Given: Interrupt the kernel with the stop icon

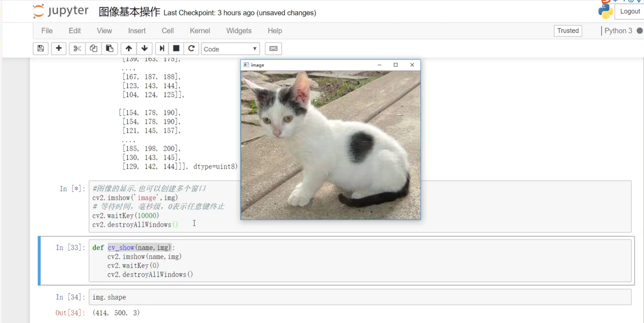Looking at the screenshot, I should [x=176, y=49].
